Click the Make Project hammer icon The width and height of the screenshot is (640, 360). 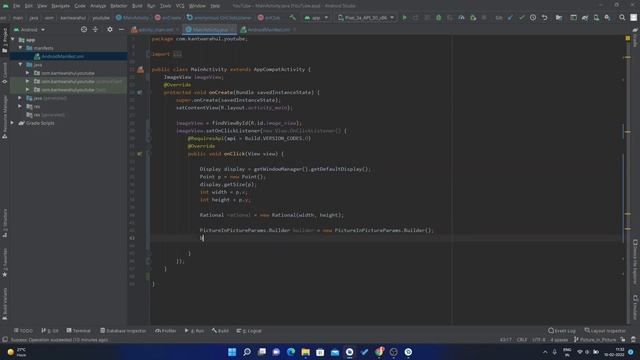[293, 18]
